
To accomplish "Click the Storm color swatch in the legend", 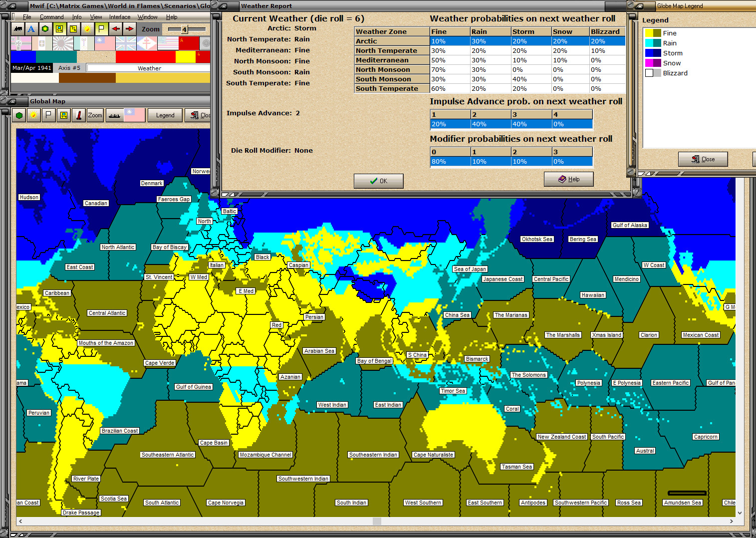I will [653, 53].
